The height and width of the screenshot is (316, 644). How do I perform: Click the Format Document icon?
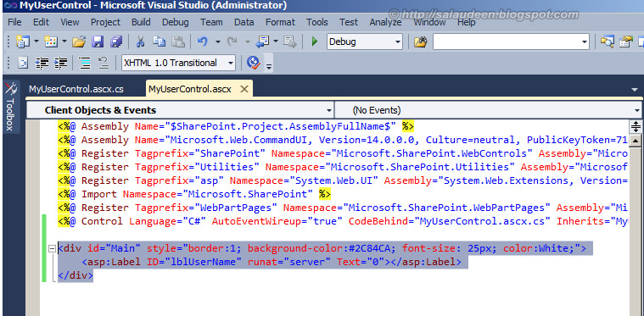(23, 63)
